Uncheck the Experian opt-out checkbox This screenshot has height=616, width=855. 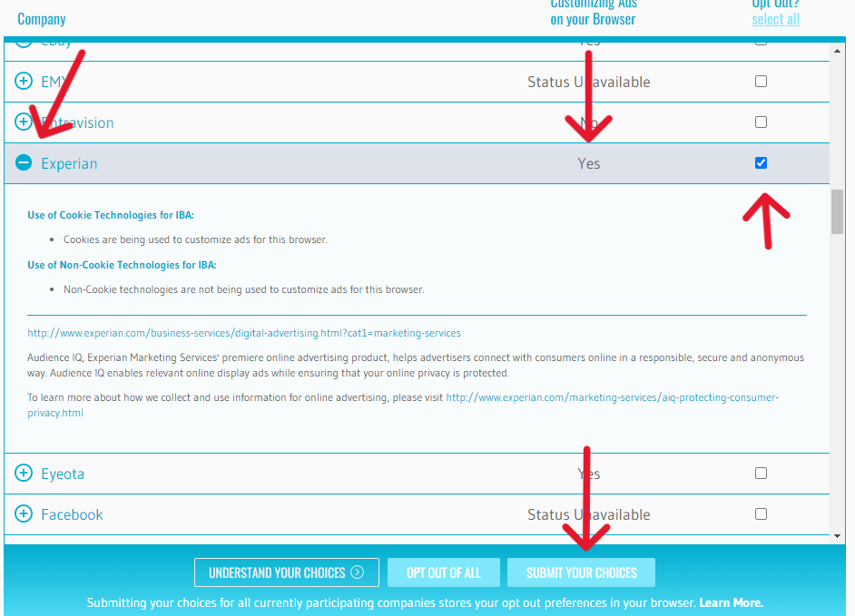[761, 163]
